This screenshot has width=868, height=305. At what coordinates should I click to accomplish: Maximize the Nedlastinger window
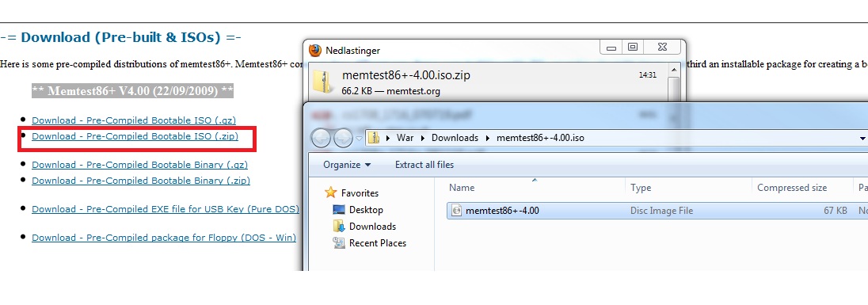[633, 48]
